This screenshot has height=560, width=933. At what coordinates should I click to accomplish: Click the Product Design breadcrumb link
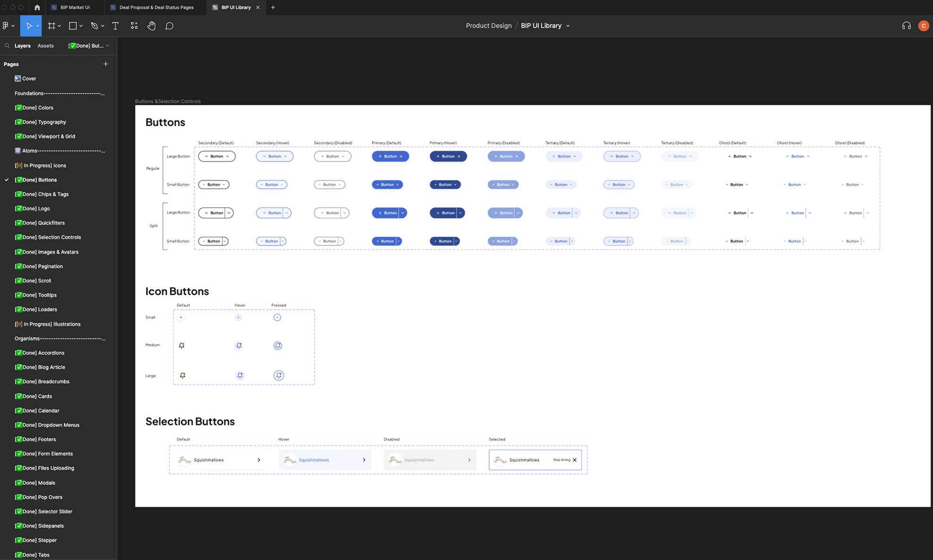(488, 26)
